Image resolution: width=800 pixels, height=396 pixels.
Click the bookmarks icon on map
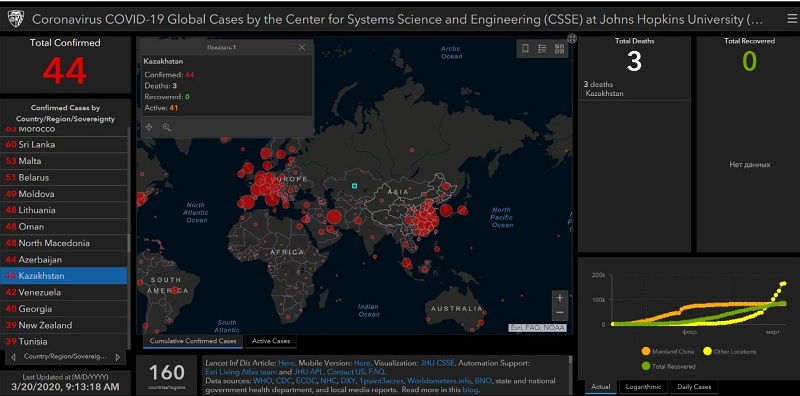point(525,48)
